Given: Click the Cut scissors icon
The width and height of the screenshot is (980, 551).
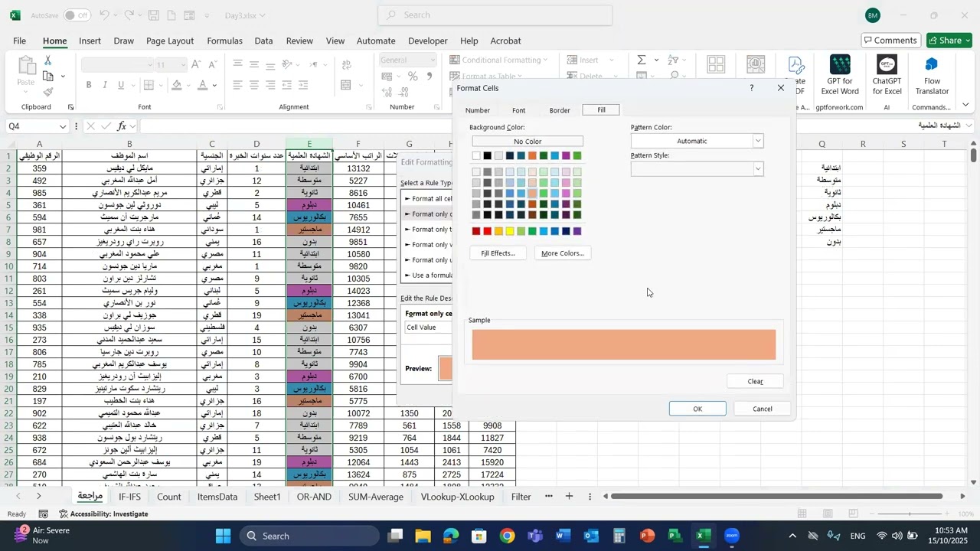Looking at the screenshot, I should pyautogui.click(x=48, y=60).
